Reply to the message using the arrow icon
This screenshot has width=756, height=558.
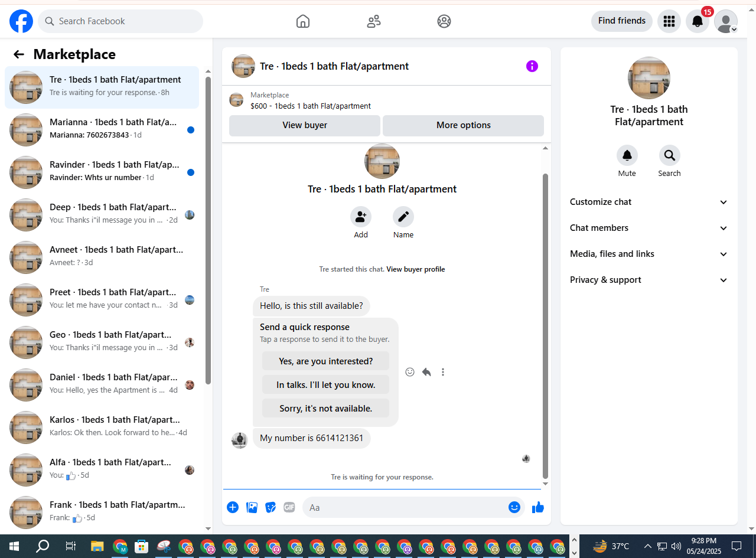point(426,372)
